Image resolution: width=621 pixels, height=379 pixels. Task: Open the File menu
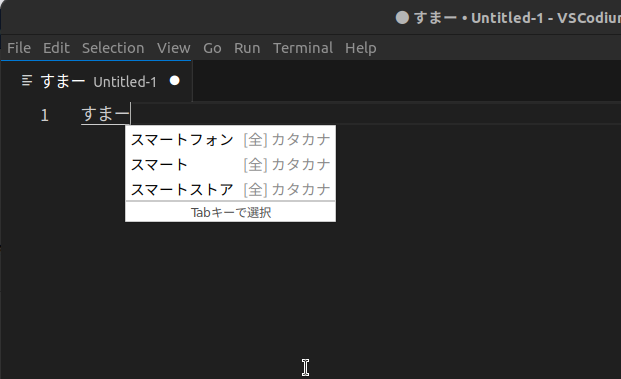pos(19,48)
